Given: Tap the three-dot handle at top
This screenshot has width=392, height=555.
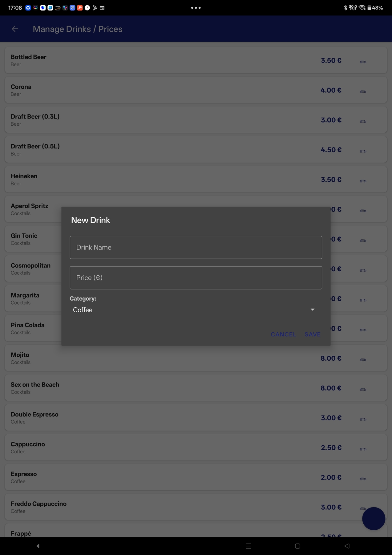Looking at the screenshot, I should [196, 8].
